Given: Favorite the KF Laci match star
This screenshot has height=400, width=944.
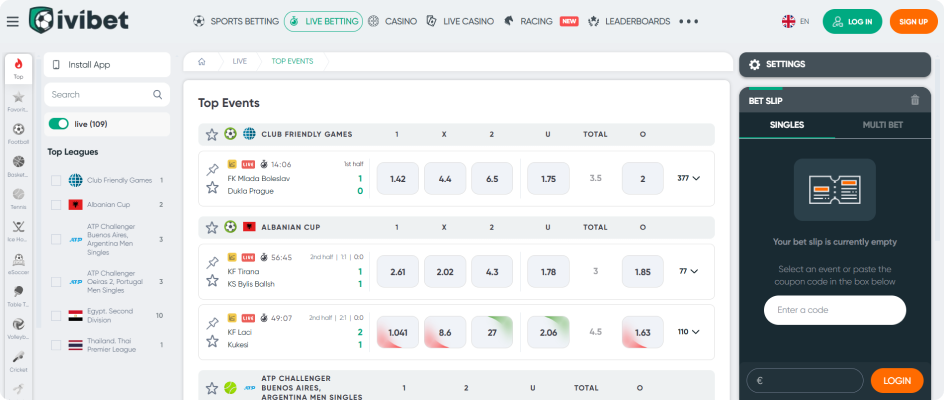Looking at the screenshot, I should pyautogui.click(x=212, y=342).
